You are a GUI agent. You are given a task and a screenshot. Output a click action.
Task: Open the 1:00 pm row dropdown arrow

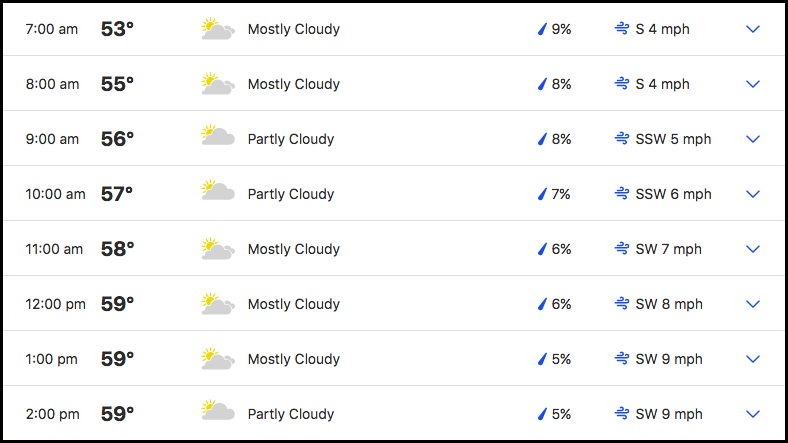[x=752, y=359]
